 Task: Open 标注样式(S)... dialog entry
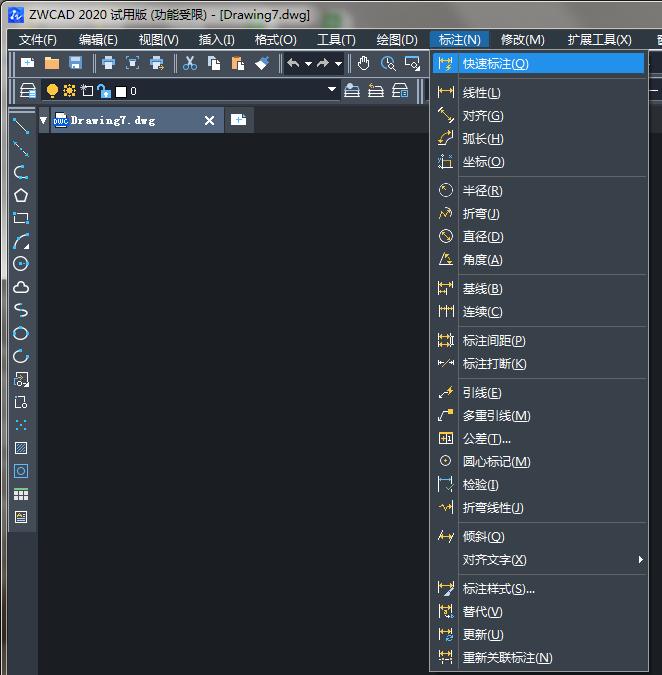coord(498,589)
